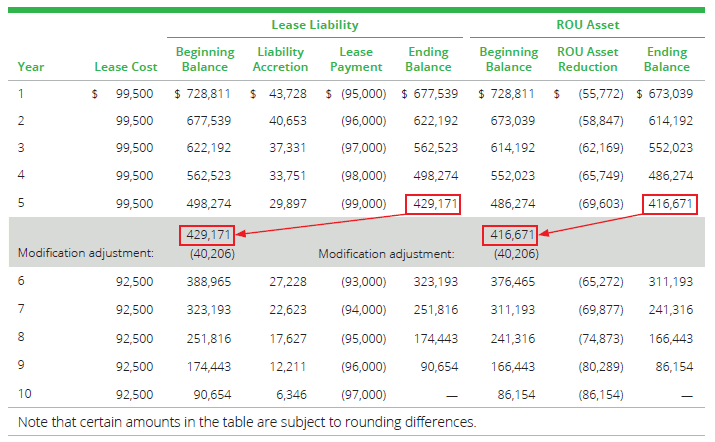Click red-boxed 429,171 in the Year 5 row
The height and width of the screenshot is (442, 715).
click(x=431, y=204)
